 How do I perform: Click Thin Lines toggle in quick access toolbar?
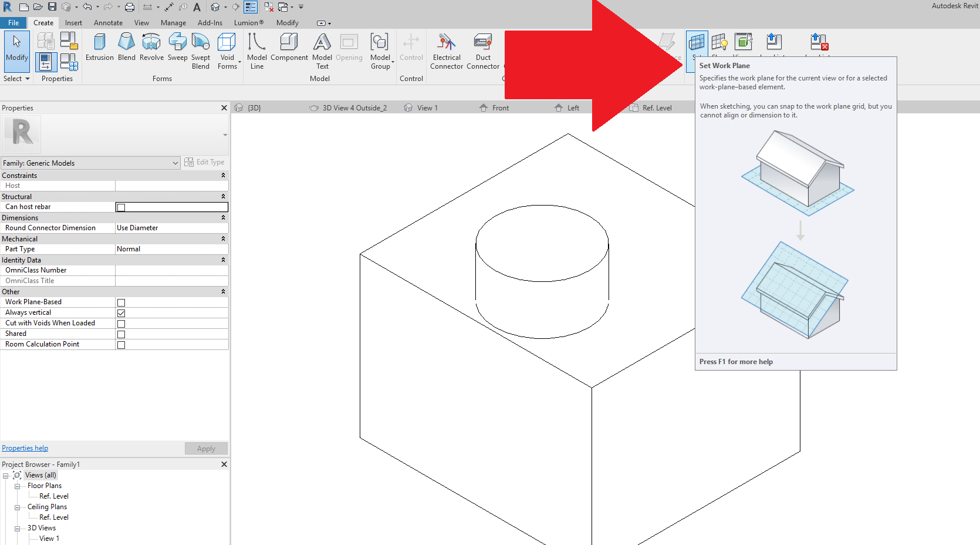(251, 7)
